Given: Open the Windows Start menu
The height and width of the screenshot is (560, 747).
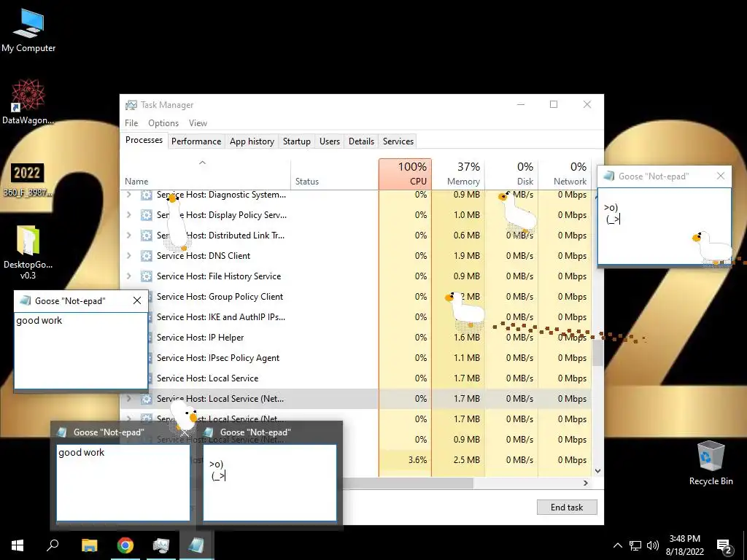Looking at the screenshot, I should tap(18, 545).
